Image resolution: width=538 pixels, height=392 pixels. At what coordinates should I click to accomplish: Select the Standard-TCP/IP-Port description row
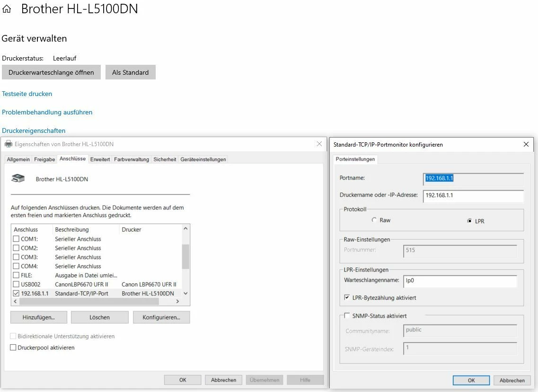point(81,293)
